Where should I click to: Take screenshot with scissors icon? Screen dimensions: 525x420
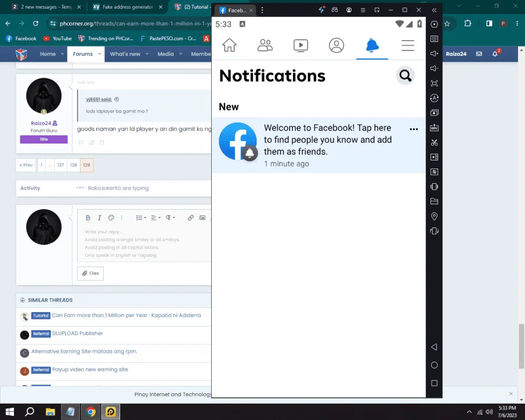pos(434,142)
